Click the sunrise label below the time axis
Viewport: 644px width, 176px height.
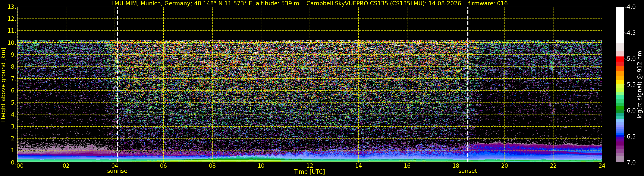click(x=117, y=171)
